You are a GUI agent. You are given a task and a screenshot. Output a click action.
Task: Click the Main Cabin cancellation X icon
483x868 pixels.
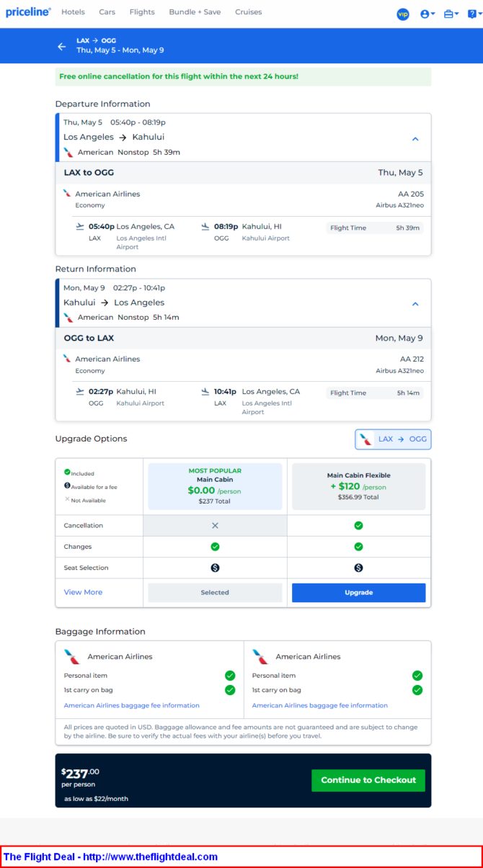pyautogui.click(x=215, y=526)
